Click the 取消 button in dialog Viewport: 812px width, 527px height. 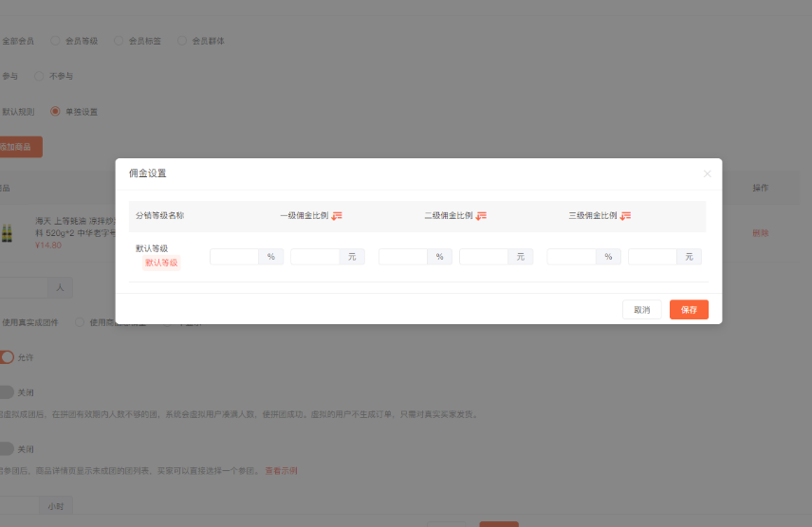(x=641, y=310)
